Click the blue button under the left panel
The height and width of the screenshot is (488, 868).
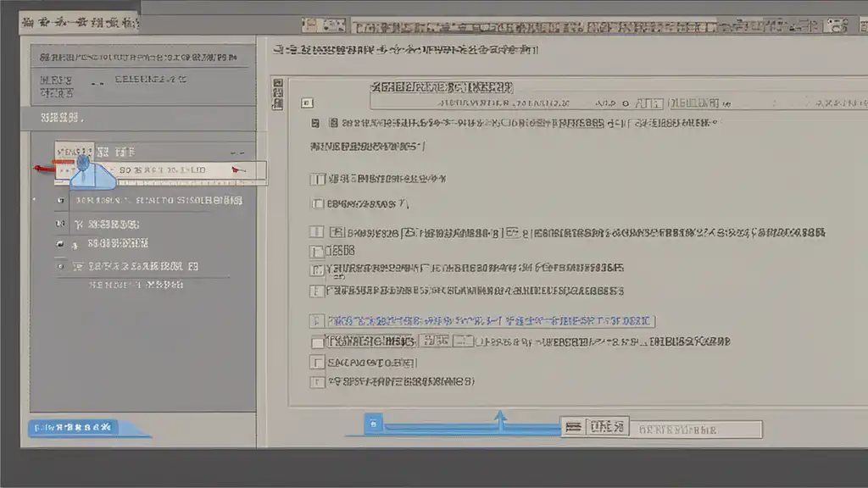tap(73, 427)
